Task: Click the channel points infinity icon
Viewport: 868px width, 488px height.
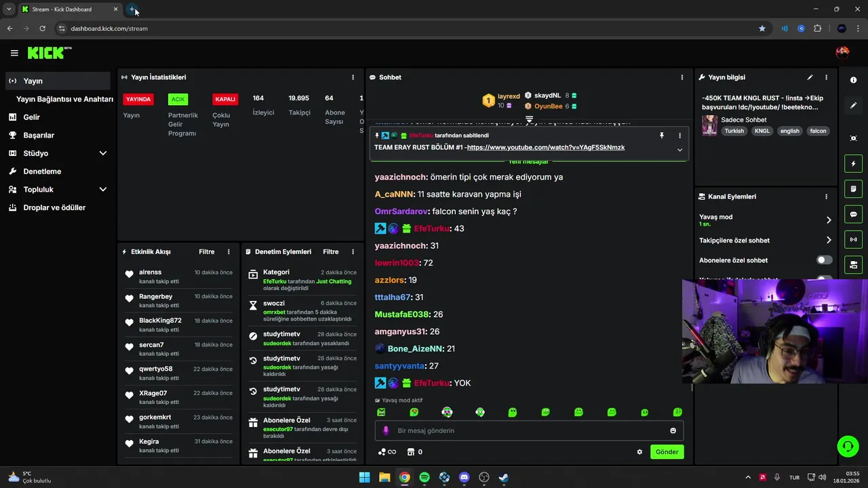Action: (387, 452)
